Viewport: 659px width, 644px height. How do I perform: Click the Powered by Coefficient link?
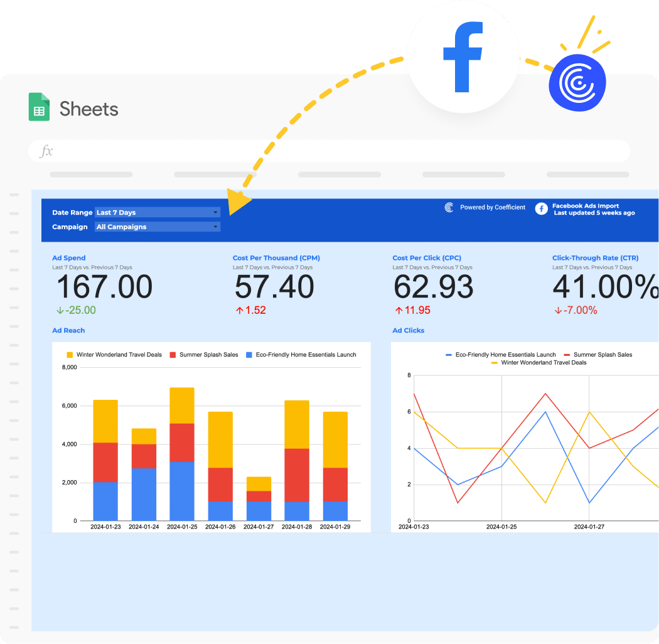click(x=493, y=207)
